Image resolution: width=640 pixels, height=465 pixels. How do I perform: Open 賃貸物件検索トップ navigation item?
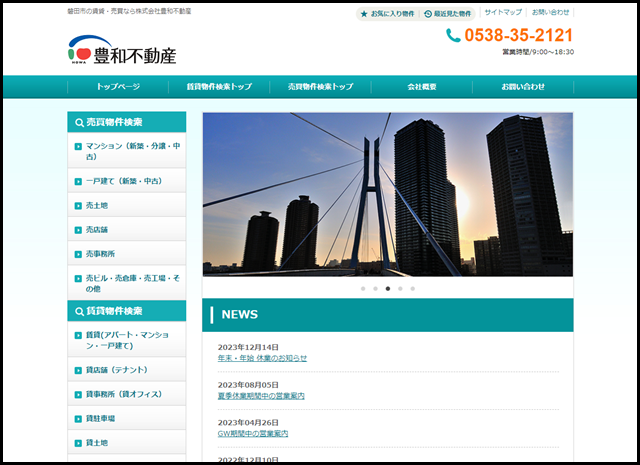tap(219, 87)
